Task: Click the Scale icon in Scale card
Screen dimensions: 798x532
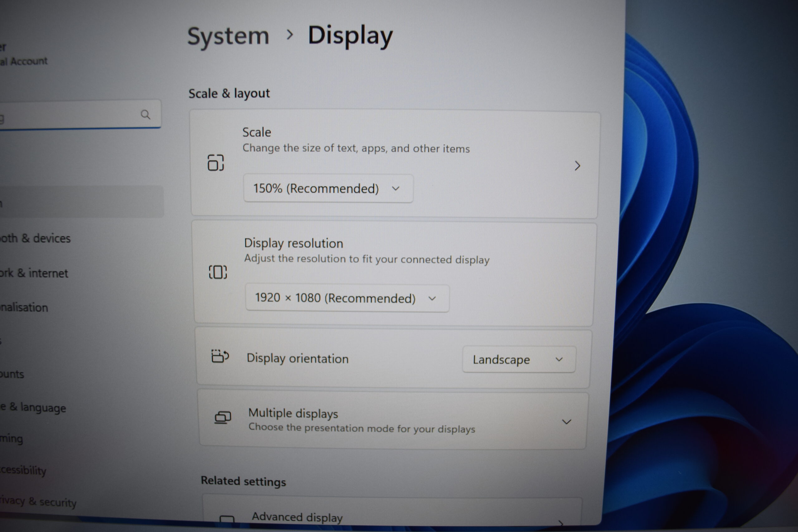Action: point(216,162)
